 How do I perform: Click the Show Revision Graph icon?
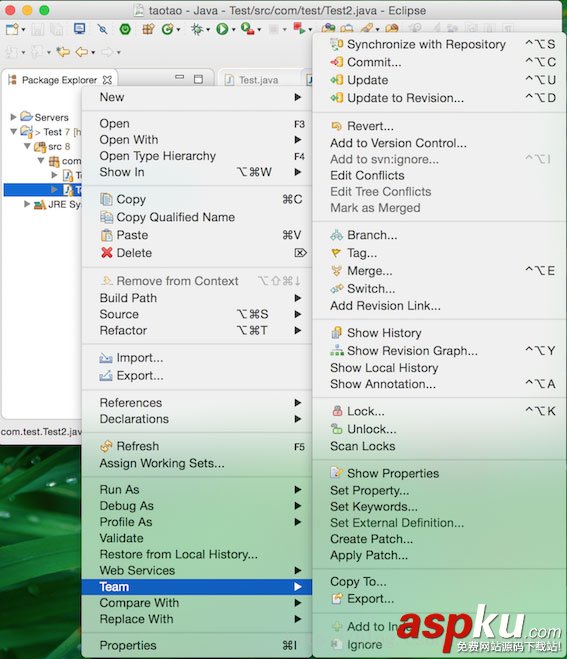[337, 350]
